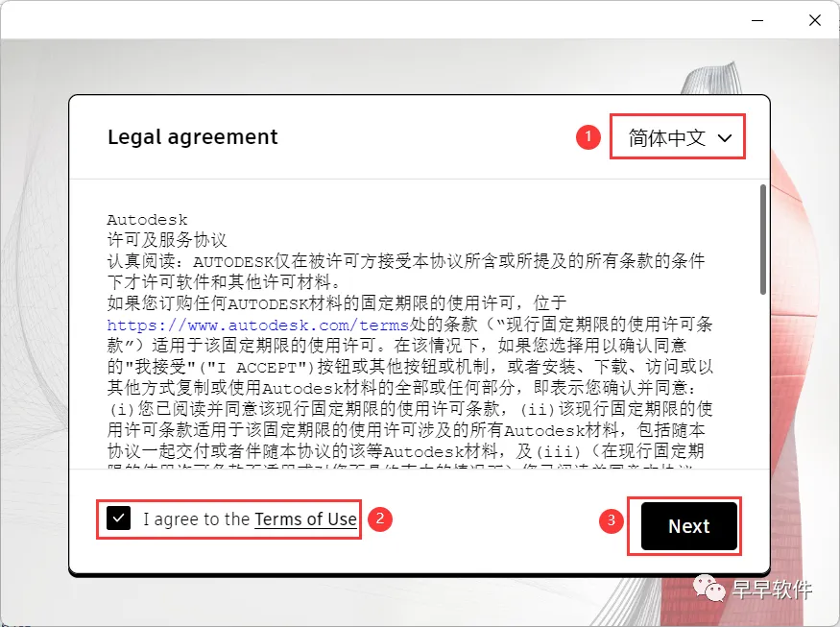Click the red circle numbered 1
The height and width of the screenshot is (627, 840).
[x=588, y=137]
